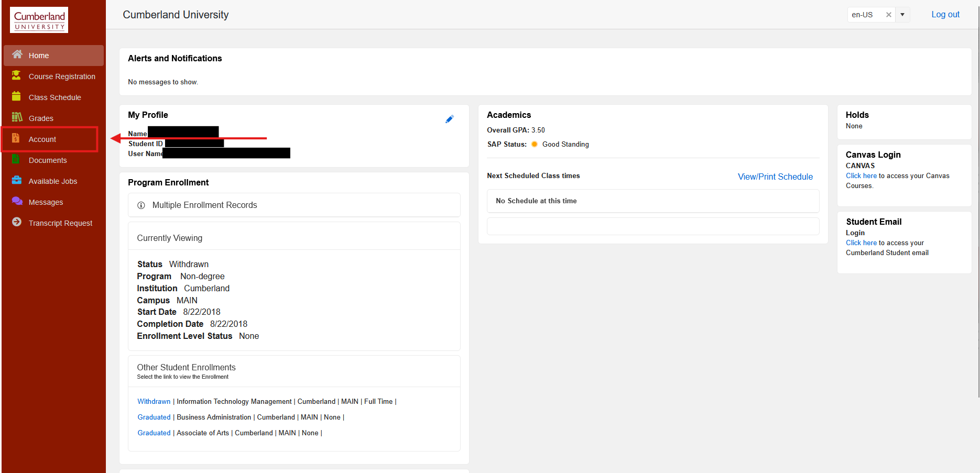The image size is (980, 473).
Task: Open Graduated Business Administration enrollment
Action: pos(154,417)
